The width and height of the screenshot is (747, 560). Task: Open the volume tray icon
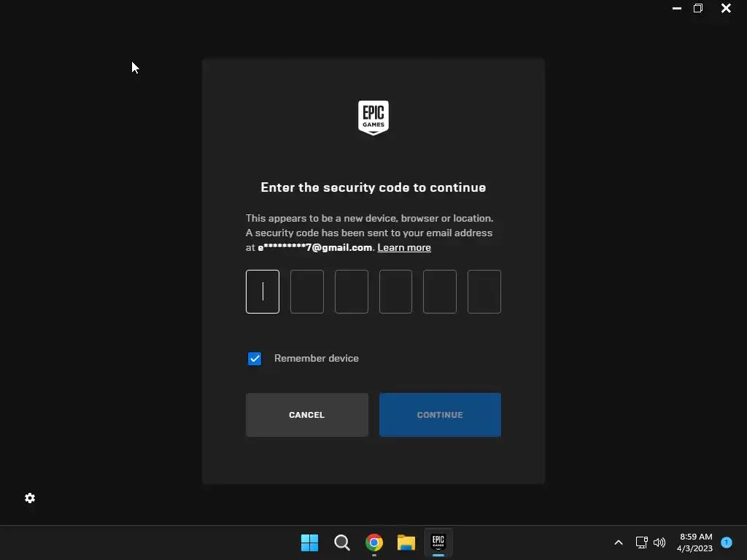pyautogui.click(x=659, y=542)
